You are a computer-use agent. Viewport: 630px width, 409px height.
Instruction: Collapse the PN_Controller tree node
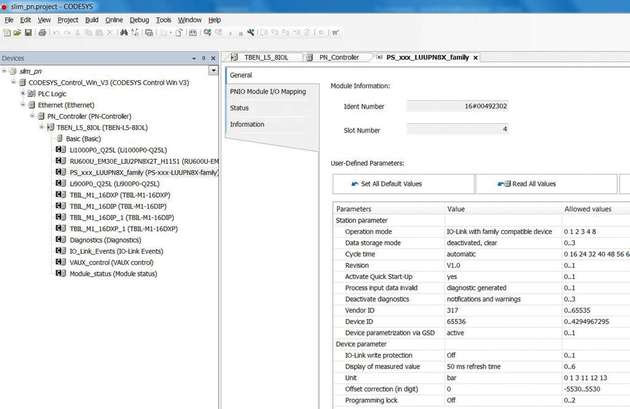pos(33,116)
